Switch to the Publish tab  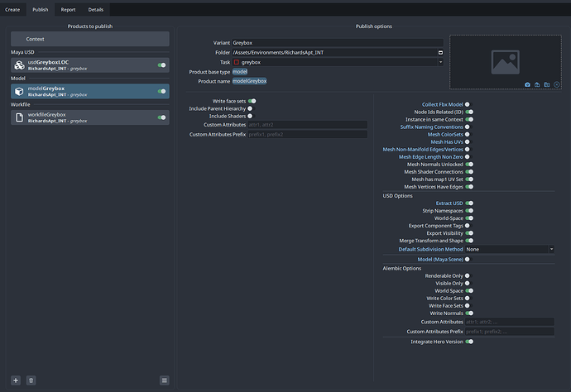(40, 10)
